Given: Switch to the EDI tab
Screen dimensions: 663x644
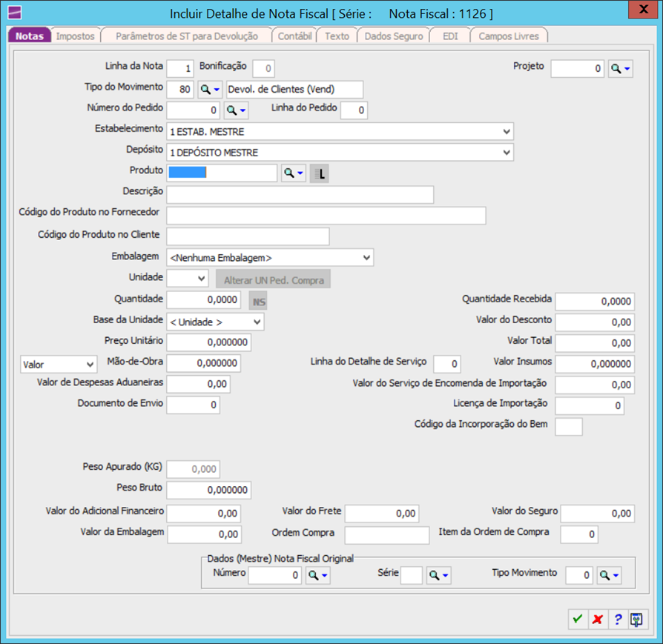Looking at the screenshot, I should coord(450,36).
